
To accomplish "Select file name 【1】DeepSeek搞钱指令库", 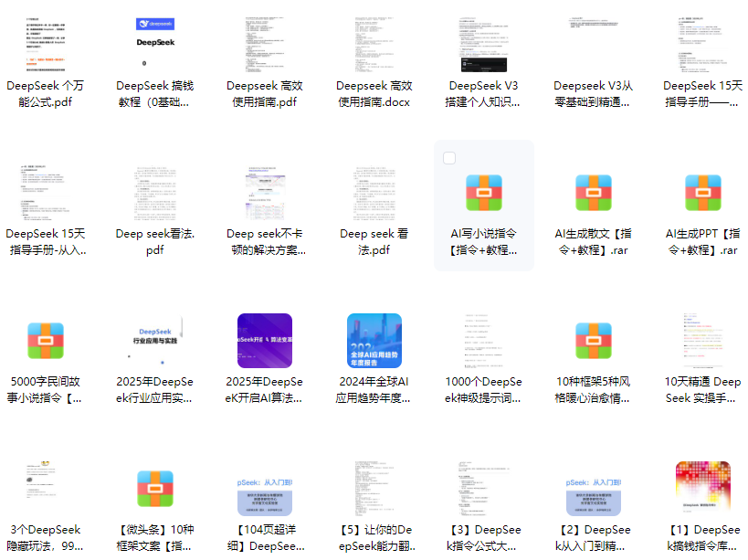I will click(x=702, y=537).
